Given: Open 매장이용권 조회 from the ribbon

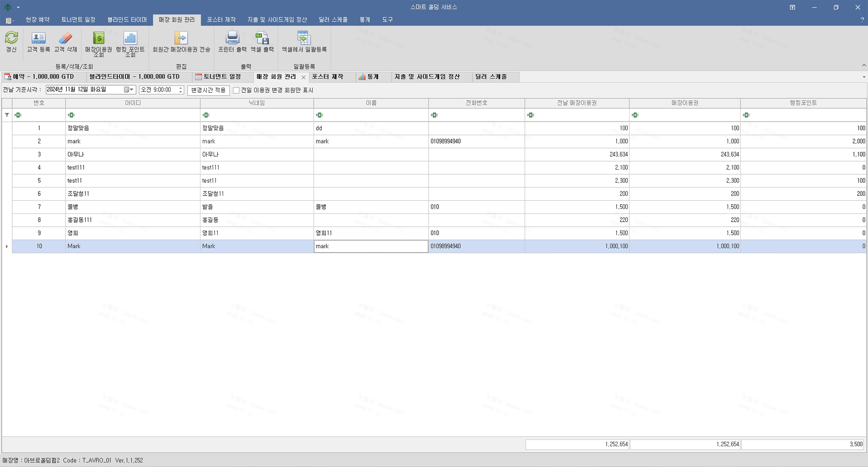Looking at the screenshot, I should coord(98,38).
